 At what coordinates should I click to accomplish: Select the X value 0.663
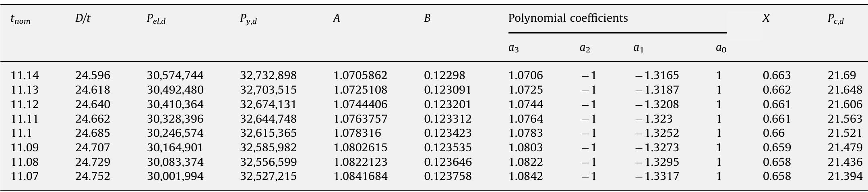point(777,75)
